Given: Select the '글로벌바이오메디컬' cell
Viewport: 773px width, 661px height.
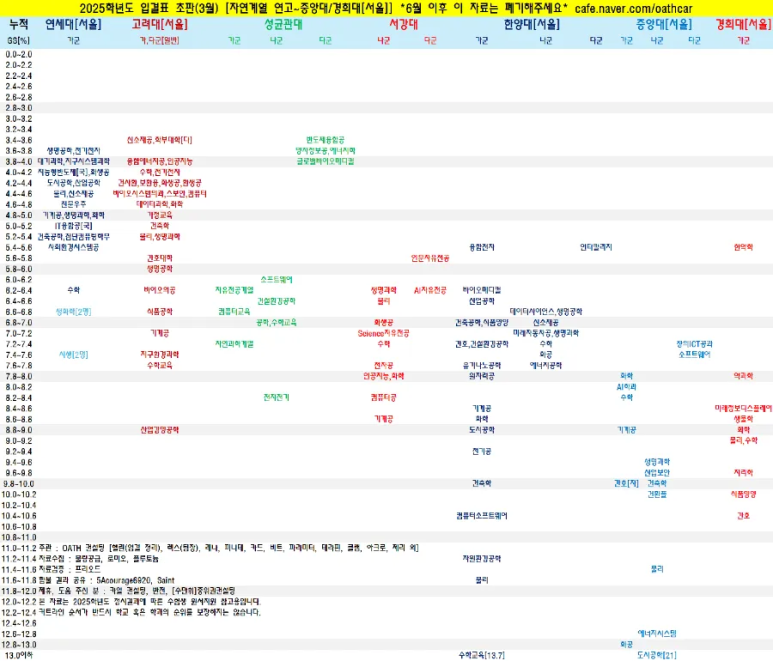Looking at the screenshot, I should (x=325, y=162).
